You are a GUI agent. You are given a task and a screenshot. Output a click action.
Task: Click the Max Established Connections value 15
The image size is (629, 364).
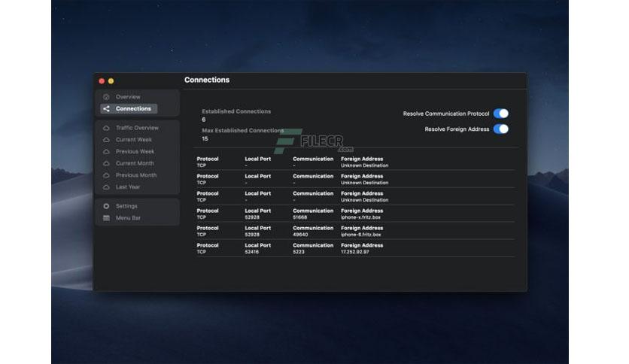(x=205, y=138)
